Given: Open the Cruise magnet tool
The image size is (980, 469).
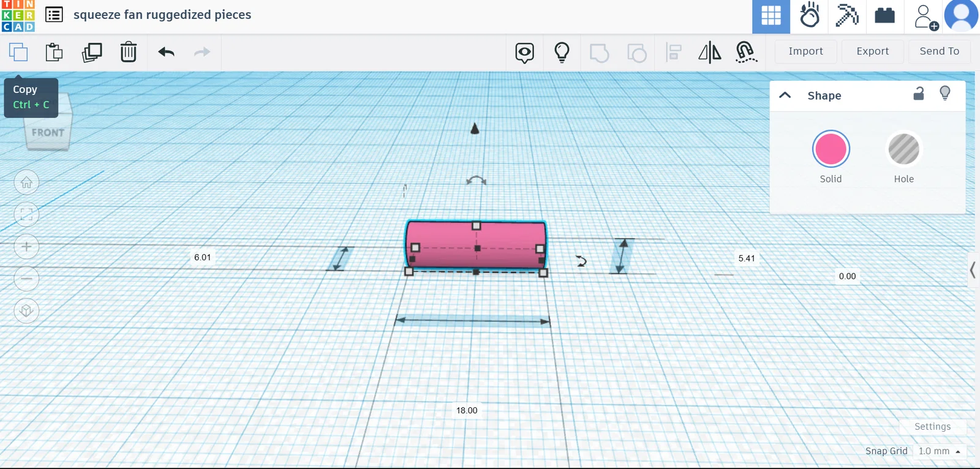Looking at the screenshot, I should click(746, 53).
